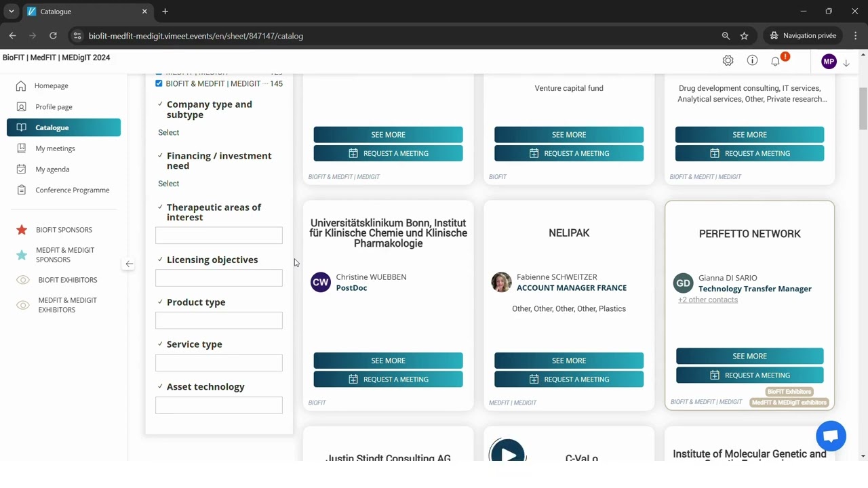Expand the account menu down arrow

tap(846, 62)
